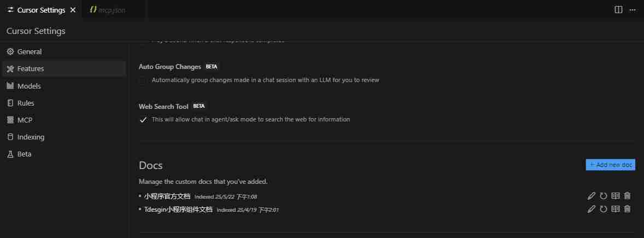644x238 pixels.
Task: Open the editor more actions menu
Action: click(x=633, y=10)
